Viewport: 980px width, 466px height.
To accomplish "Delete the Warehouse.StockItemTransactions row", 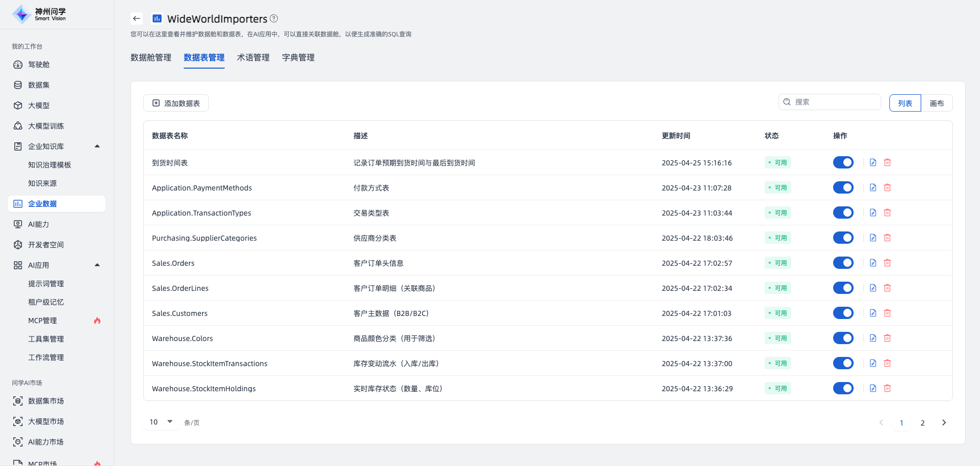I will pyautogui.click(x=887, y=363).
